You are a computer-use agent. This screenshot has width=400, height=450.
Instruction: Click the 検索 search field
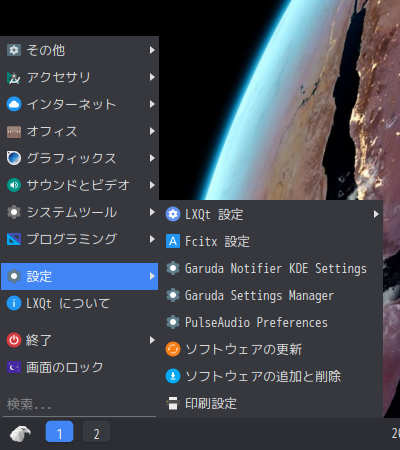pyautogui.click(x=79, y=405)
